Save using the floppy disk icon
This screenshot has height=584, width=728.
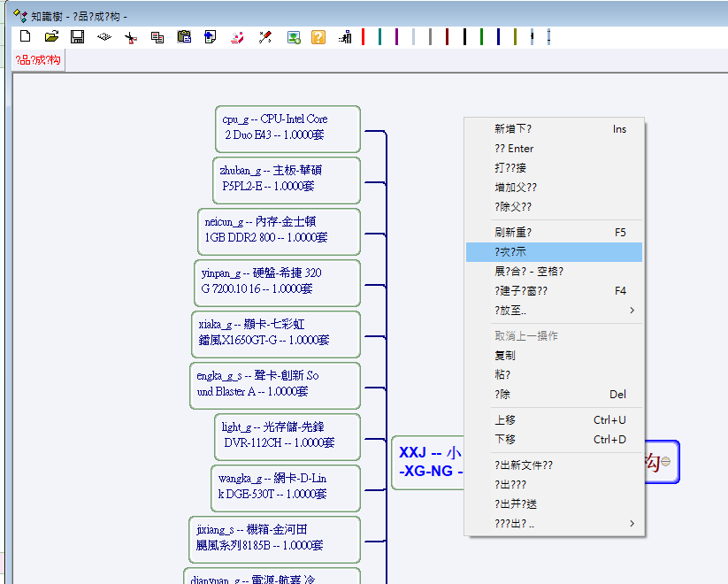coord(78,36)
